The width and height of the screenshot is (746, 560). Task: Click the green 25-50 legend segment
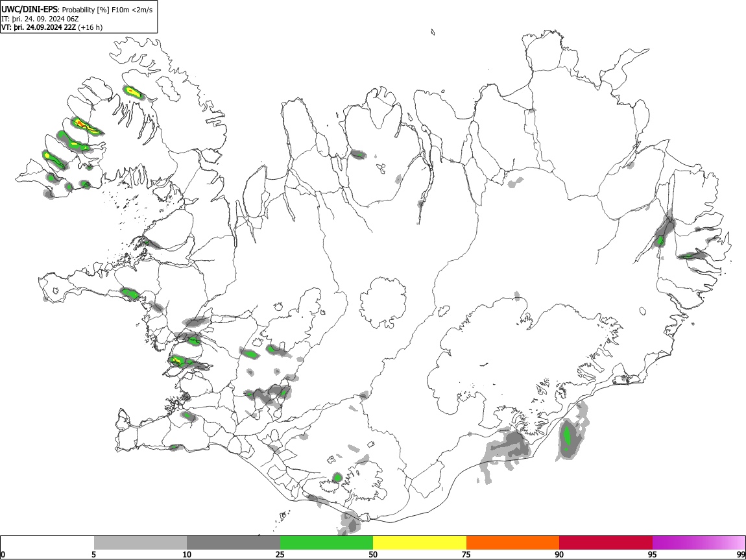pos(326,542)
